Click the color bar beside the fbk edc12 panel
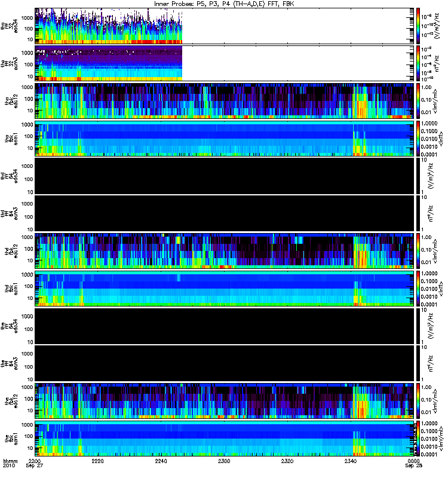Screen dimensions: 448x478 coord(418,401)
